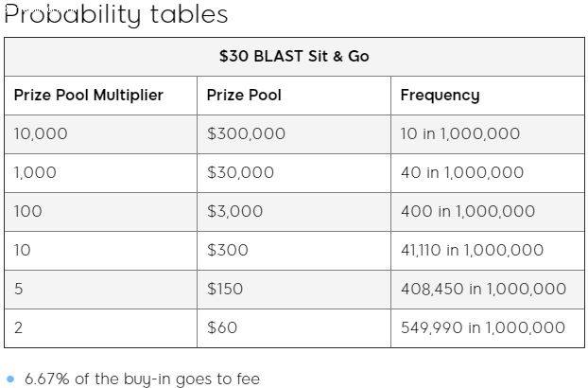588x388 pixels.
Task: Click the '40 in 1,000,000' frequency cell
Action: pyautogui.click(x=461, y=172)
